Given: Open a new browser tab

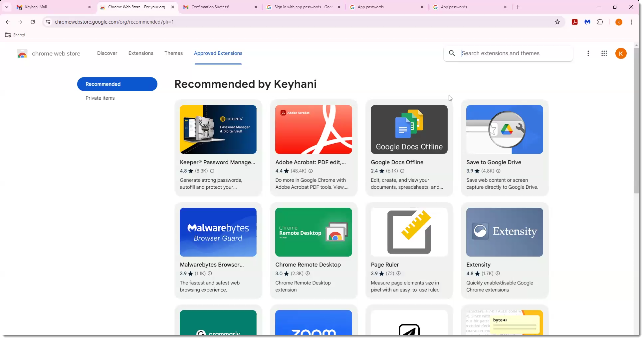Looking at the screenshot, I should point(518,7).
